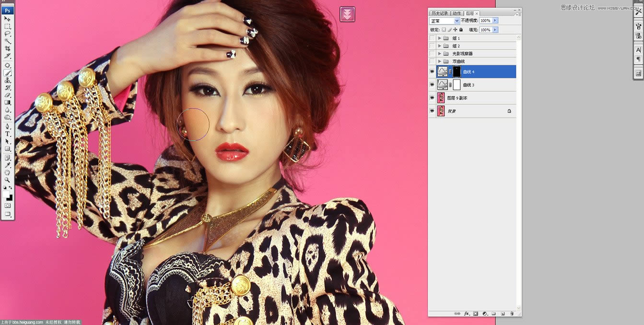Set the foreground color swatch
The image size is (644, 325).
point(6,194)
